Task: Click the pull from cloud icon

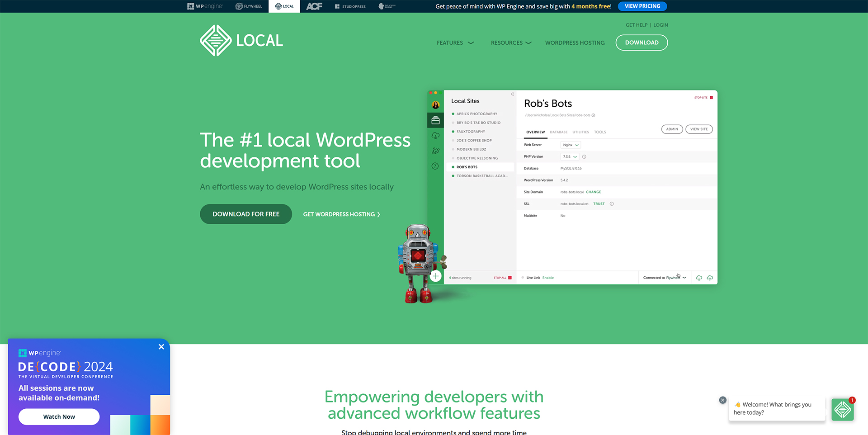Action: click(699, 278)
